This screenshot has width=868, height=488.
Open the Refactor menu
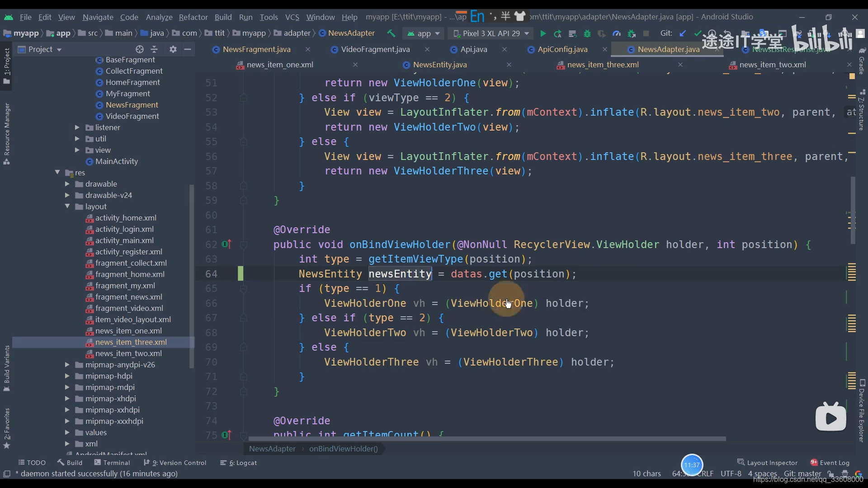(193, 17)
